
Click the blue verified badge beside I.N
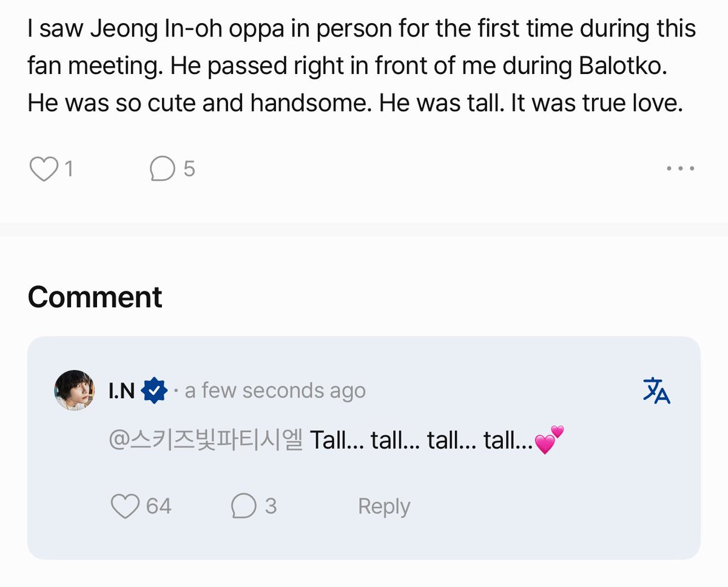pyautogui.click(x=154, y=390)
